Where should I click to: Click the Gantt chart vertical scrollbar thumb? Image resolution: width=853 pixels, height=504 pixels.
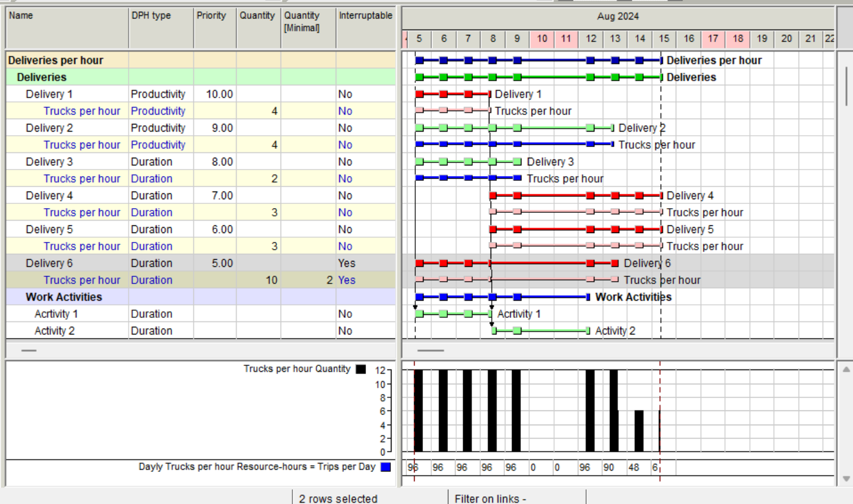[x=846, y=87]
